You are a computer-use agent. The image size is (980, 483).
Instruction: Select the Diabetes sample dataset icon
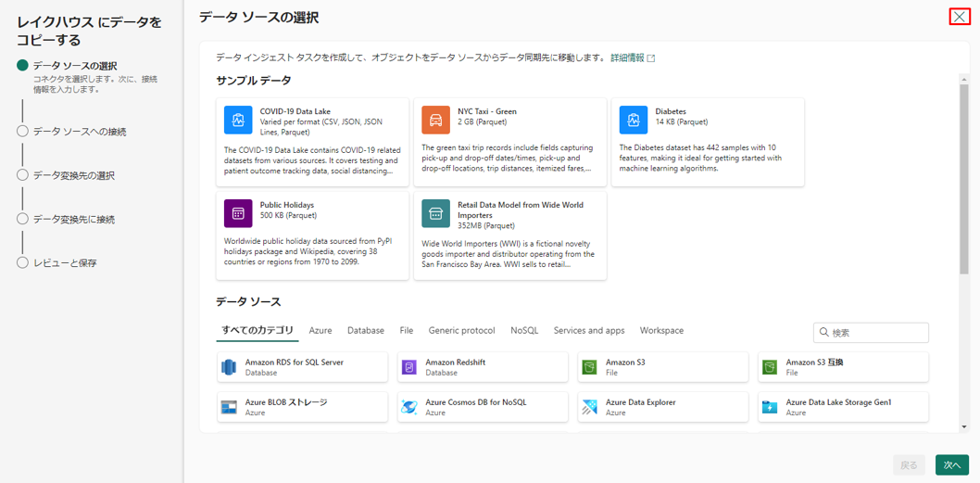[x=634, y=121]
